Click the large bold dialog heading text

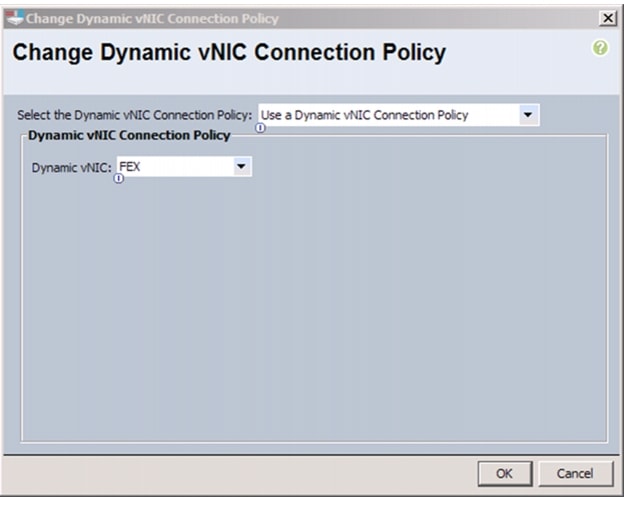tap(229, 53)
